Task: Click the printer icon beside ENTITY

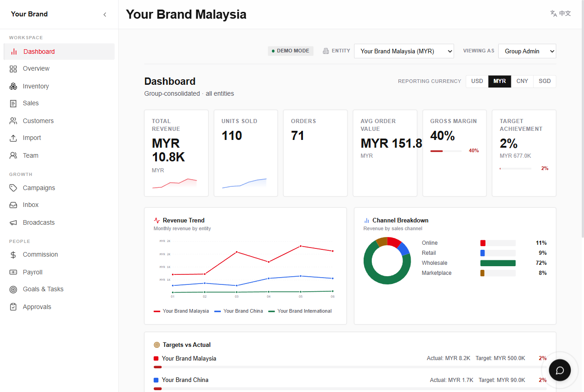Action: pyautogui.click(x=326, y=51)
